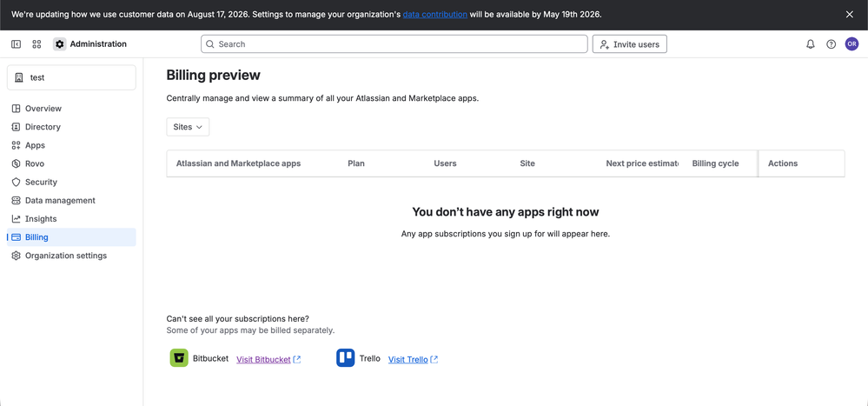
Task: Go to Overview in the sidebar
Action: [71, 109]
